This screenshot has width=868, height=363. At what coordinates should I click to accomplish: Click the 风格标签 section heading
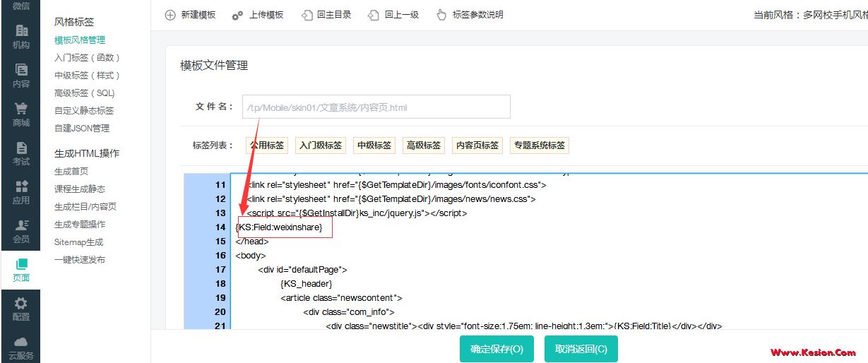74,23
